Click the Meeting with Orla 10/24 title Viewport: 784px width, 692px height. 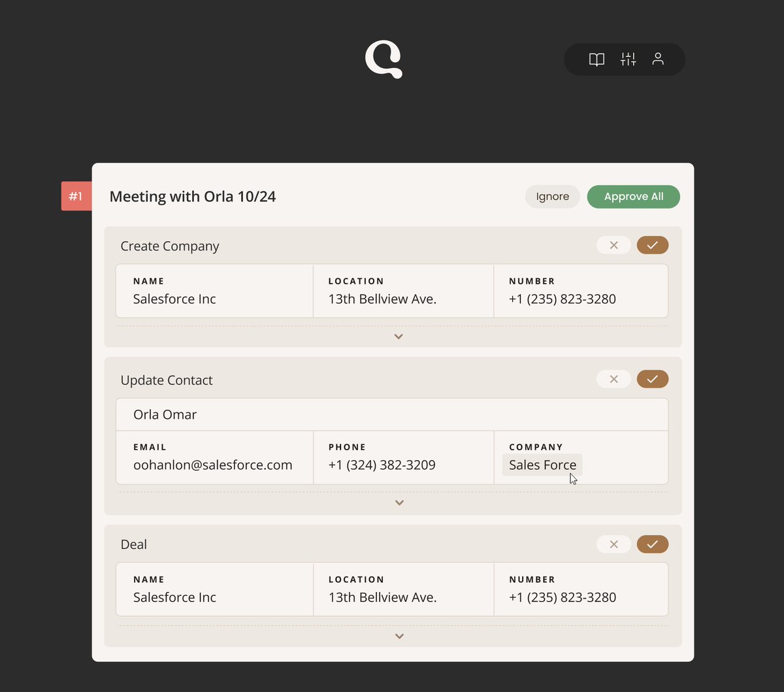pyautogui.click(x=192, y=197)
